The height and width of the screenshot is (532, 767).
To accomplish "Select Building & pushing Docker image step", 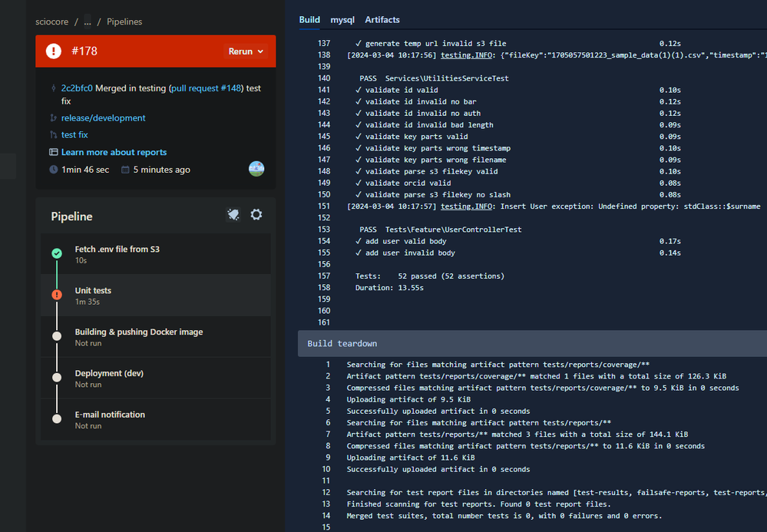I will click(156, 336).
